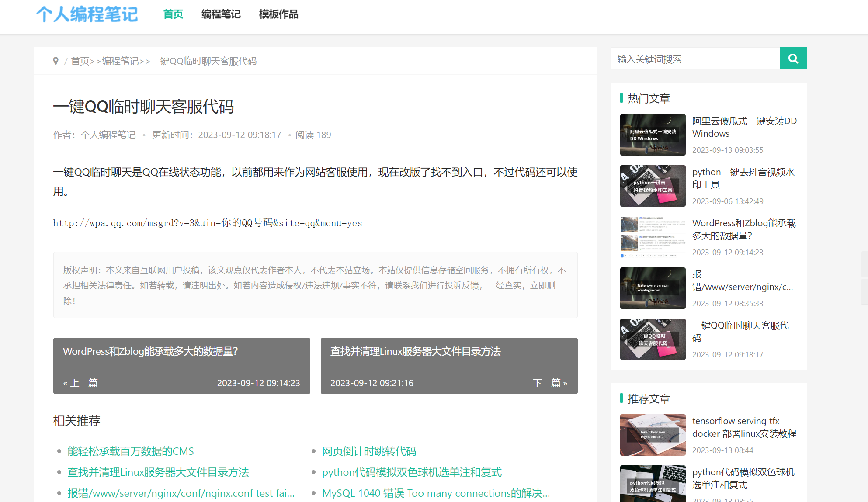Open related link 网页倒计时跳转代码
Image resolution: width=868 pixels, height=502 pixels.
pyautogui.click(x=369, y=451)
